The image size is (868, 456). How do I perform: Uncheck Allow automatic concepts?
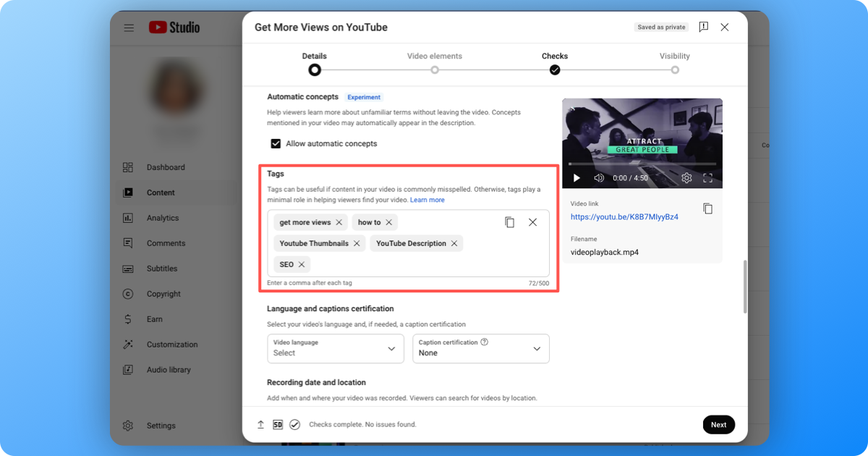click(x=276, y=143)
